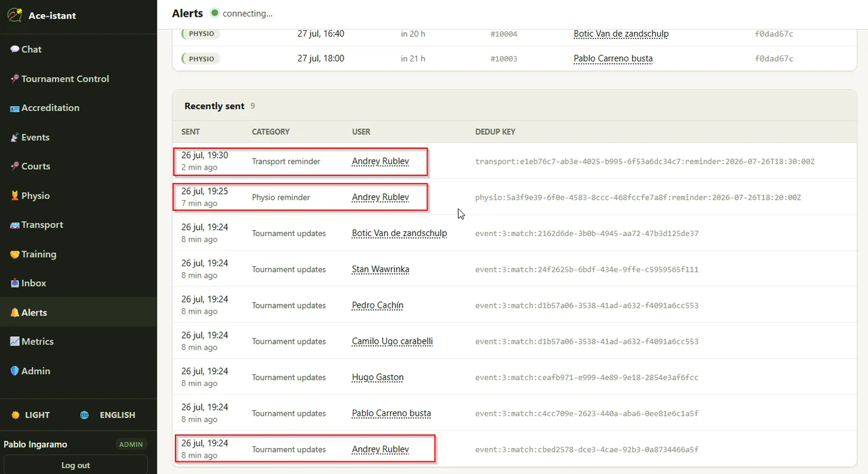Click the transport reminder dedup key
The image size is (868, 474).
(645, 161)
